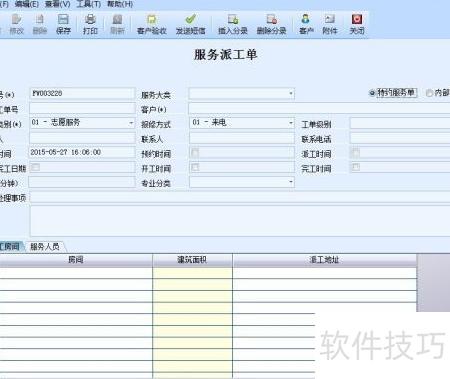
Task: Click the 删除 delete toolbar icon
Action: tap(40, 24)
